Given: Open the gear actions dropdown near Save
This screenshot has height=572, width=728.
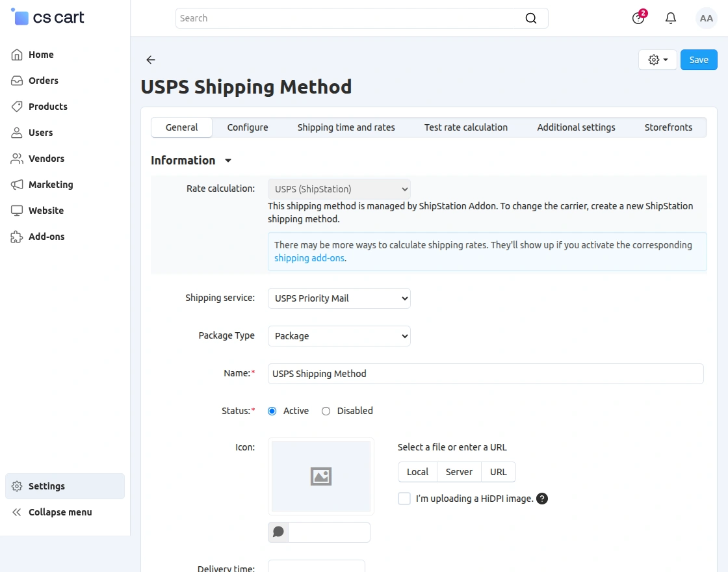Looking at the screenshot, I should point(657,60).
